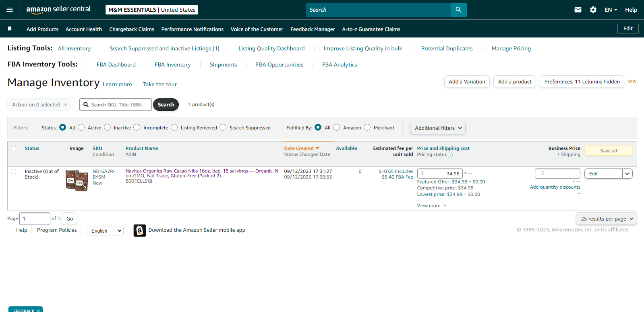The height and width of the screenshot is (312, 644).
Task: Open FBA Analytics link
Action: (340, 64)
